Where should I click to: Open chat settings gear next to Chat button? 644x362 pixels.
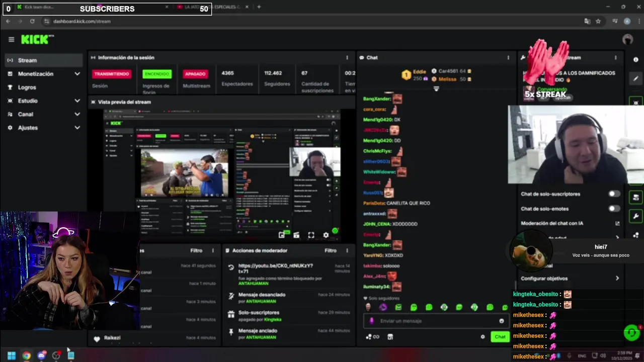coord(482,337)
